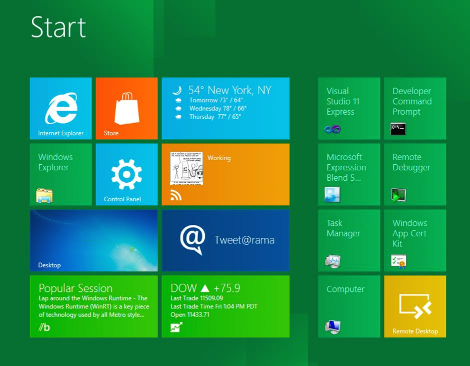Image resolution: width=470 pixels, height=366 pixels.
Task: Click the Visual Studio 11 Express infinity icon
Action: (332, 129)
